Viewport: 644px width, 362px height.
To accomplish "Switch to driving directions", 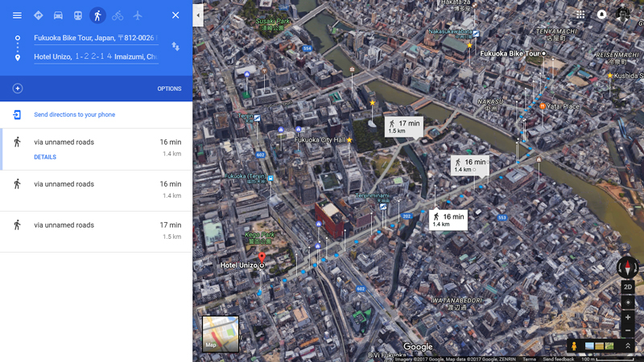I will click(x=58, y=15).
